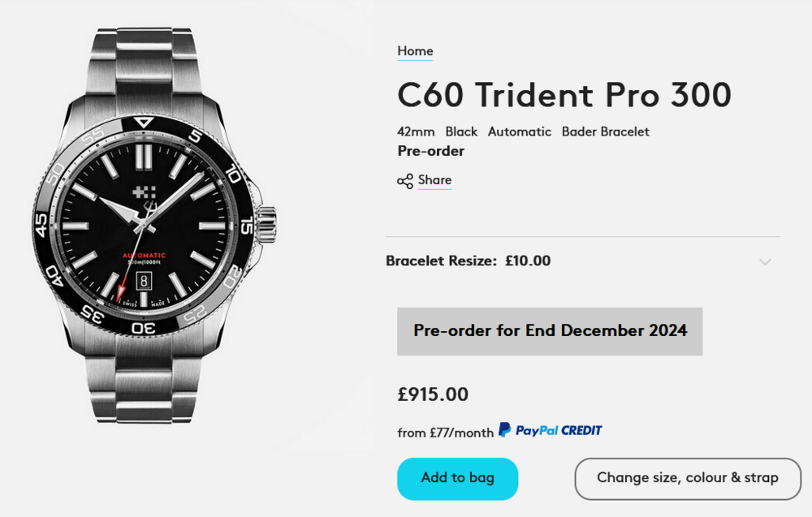The height and width of the screenshot is (517, 812).
Task: Click the share icon
Action: (x=405, y=181)
